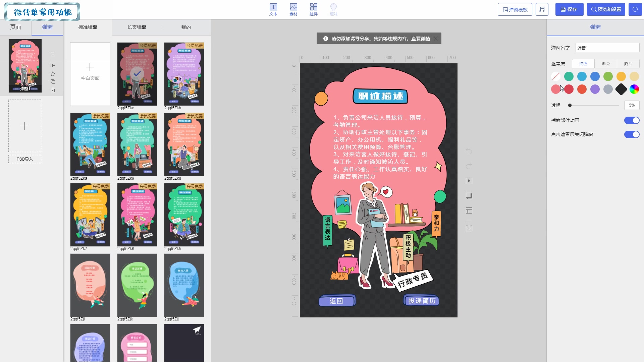Switch to the 页面 tab

pyautogui.click(x=15, y=27)
